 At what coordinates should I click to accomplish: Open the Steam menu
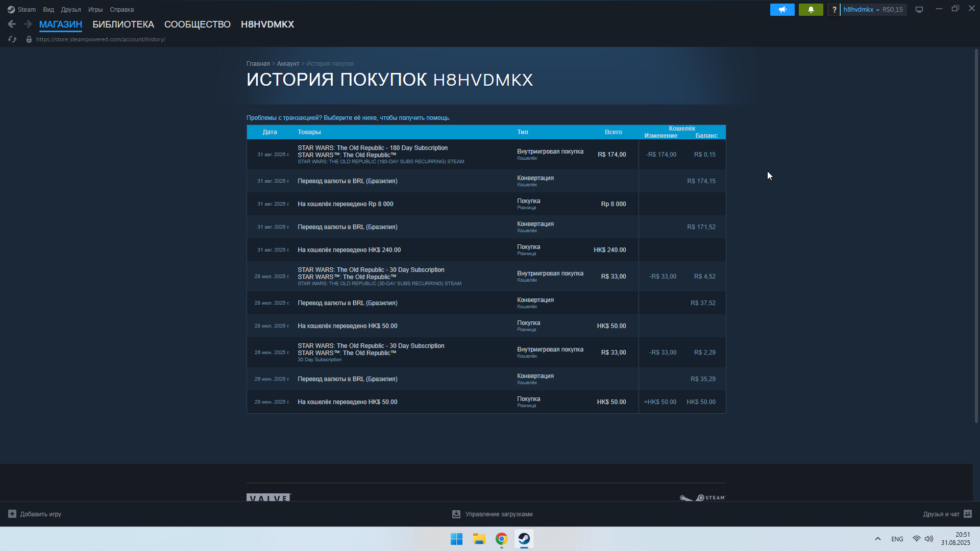click(x=27, y=10)
